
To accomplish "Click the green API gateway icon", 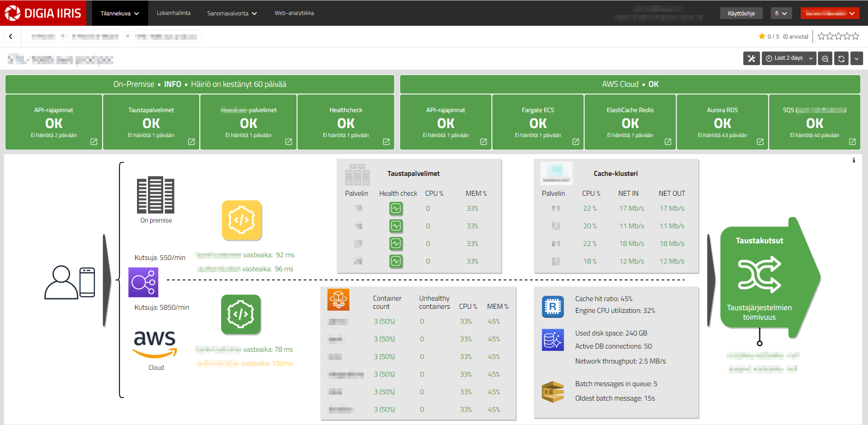I will tap(241, 314).
